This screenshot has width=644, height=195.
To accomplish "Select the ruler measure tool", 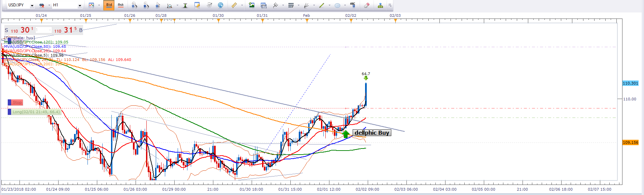I will (x=234, y=5).
